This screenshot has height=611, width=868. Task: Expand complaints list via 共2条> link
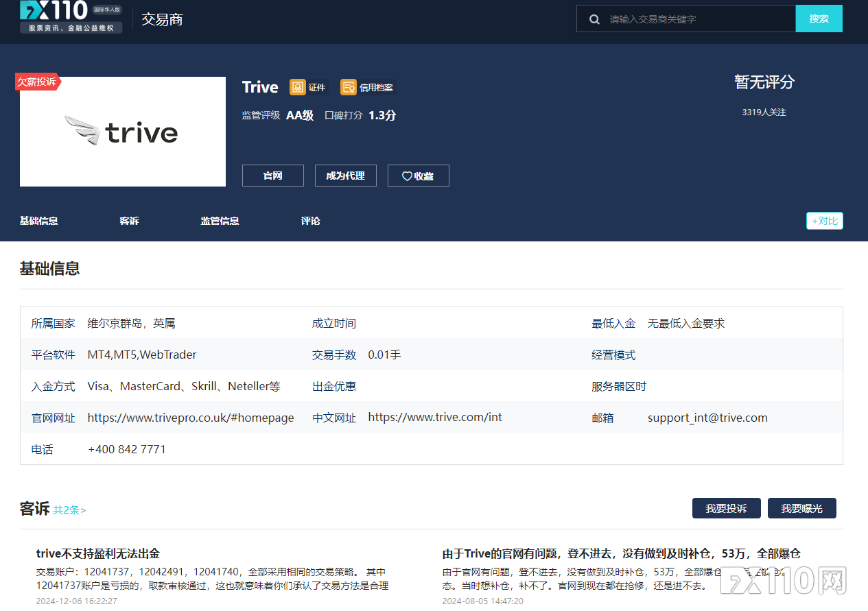point(70,510)
